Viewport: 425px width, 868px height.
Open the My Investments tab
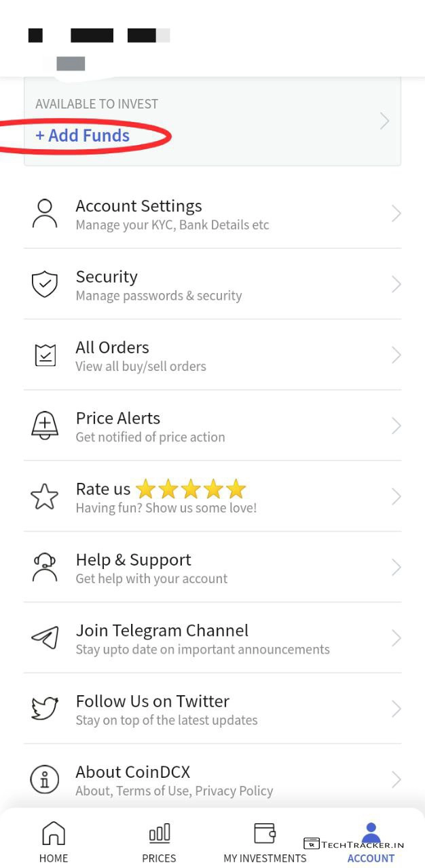pyautogui.click(x=265, y=842)
